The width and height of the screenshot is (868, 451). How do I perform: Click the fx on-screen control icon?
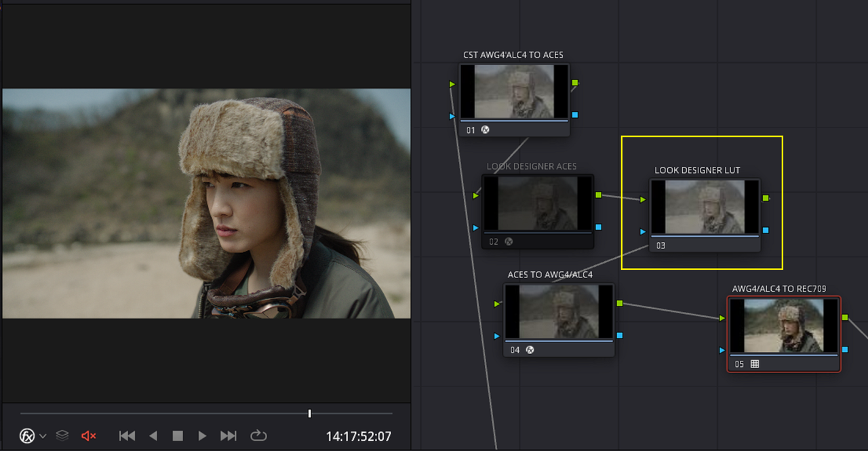click(28, 435)
